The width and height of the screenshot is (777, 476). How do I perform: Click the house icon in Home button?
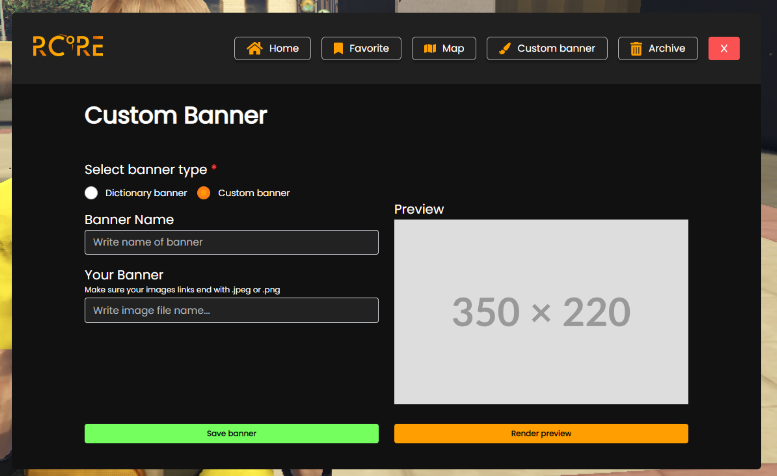pyautogui.click(x=254, y=48)
